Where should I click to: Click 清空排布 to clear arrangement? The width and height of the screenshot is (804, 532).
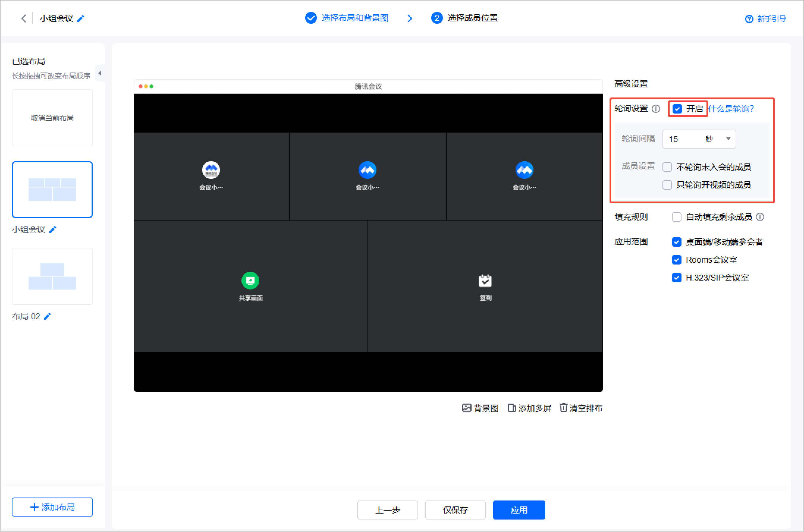581,408
